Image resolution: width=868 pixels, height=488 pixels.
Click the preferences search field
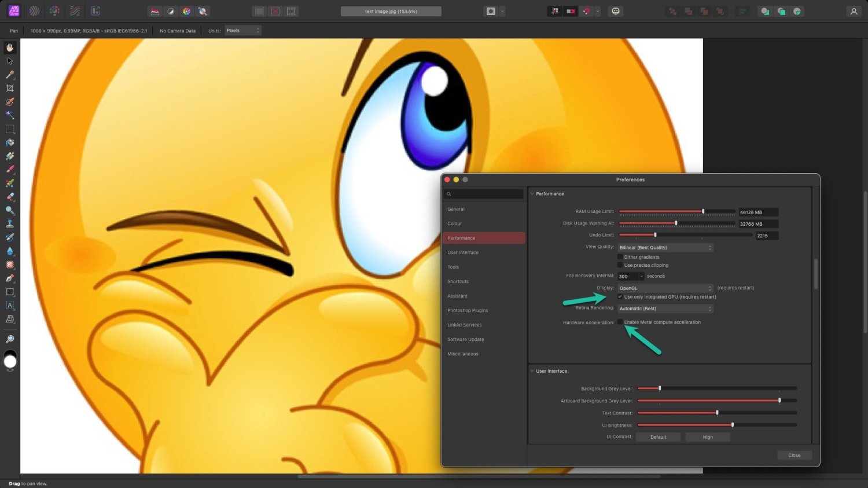484,194
